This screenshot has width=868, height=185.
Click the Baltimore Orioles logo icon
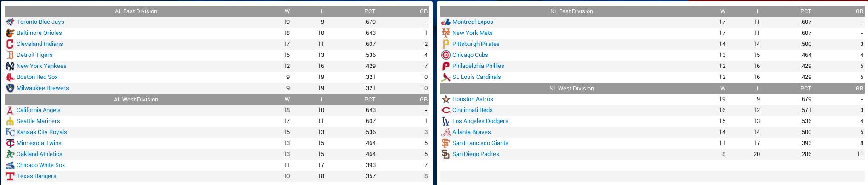pyautogui.click(x=10, y=33)
